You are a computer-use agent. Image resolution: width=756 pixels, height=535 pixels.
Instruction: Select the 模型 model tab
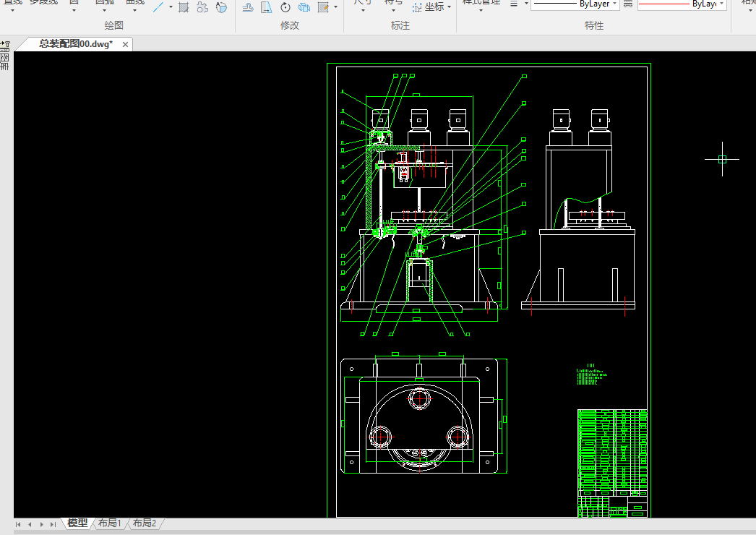pos(77,523)
